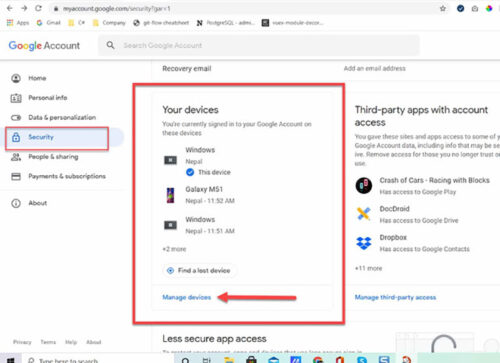Select Windows device at 11:51 AM
The width and height of the screenshot is (500, 363).
coord(199,225)
